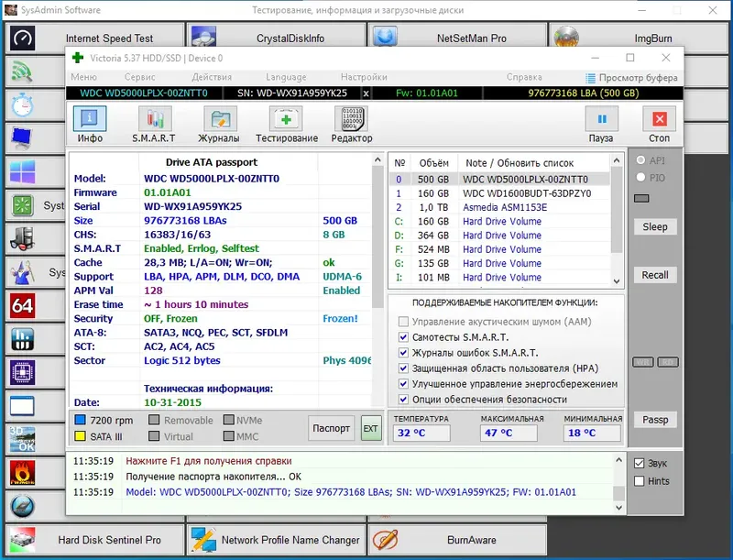The image size is (733, 560).
Task: Open the Language menu
Action: tap(286, 77)
